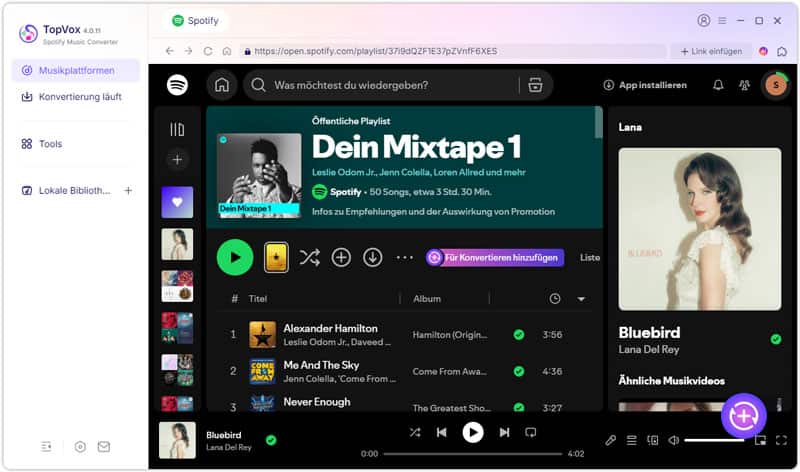Add playlist to library with plus circle
Image resolution: width=800 pixels, height=472 pixels.
tap(341, 258)
